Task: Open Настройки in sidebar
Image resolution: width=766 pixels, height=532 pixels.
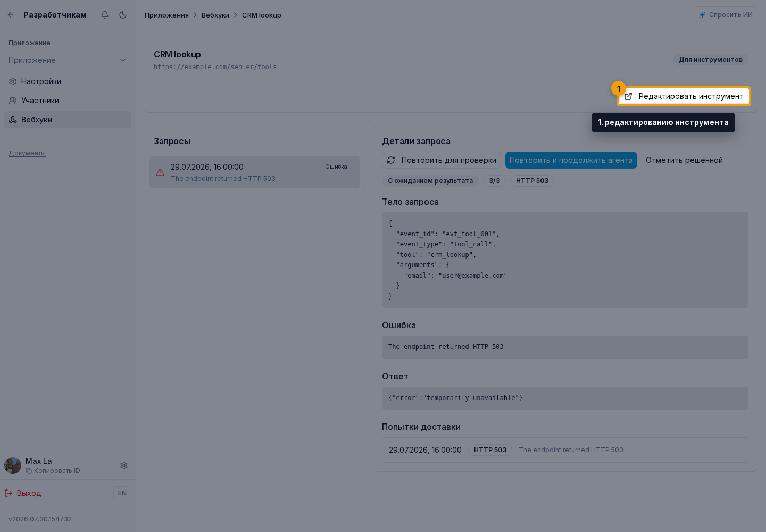Action: (68, 81)
